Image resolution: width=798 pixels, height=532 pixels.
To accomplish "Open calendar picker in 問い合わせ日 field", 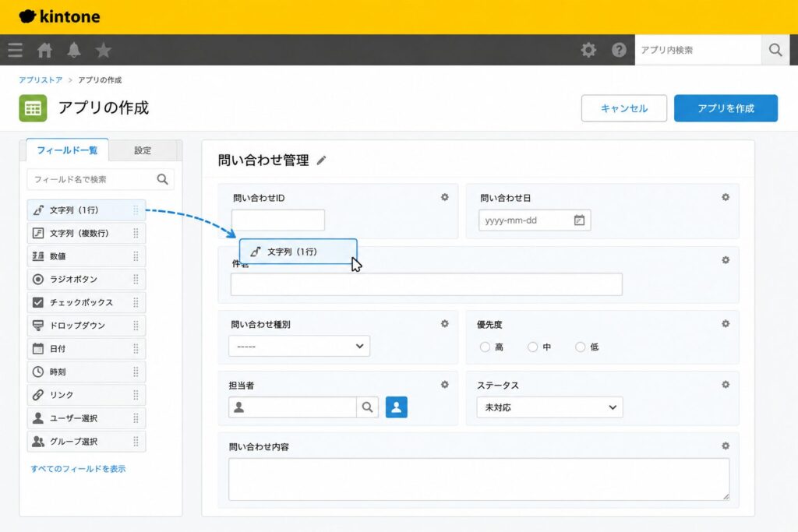I will pos(579,220).
